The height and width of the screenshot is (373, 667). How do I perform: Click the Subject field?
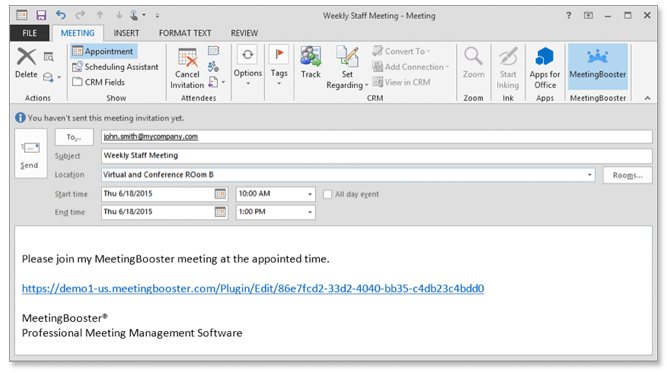376,156
